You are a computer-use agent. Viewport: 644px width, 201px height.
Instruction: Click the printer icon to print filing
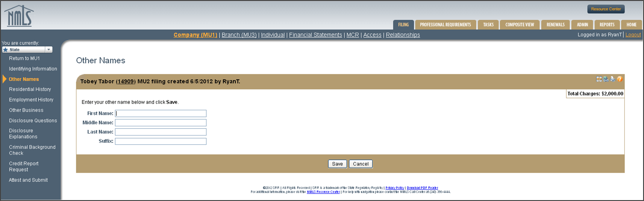coord(613,79)
